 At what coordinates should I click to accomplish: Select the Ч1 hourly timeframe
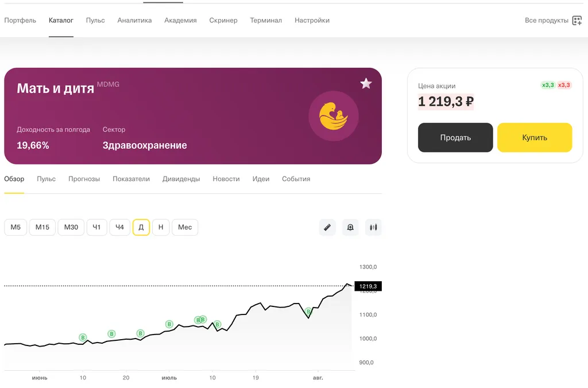tap(96, 228)
